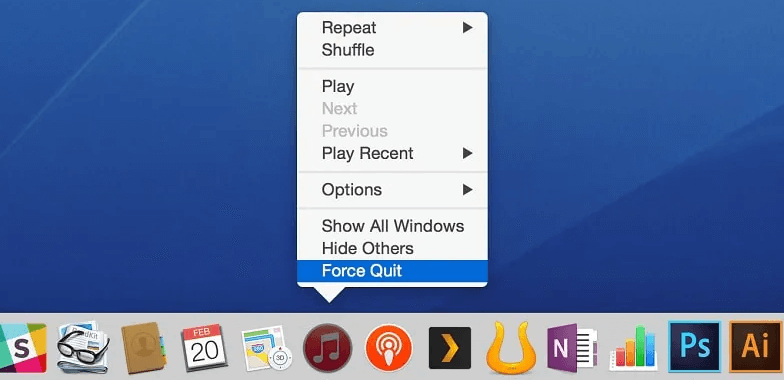Click the arrow beside Play Recent
The image size is (784, 380).
click(468, 153)
